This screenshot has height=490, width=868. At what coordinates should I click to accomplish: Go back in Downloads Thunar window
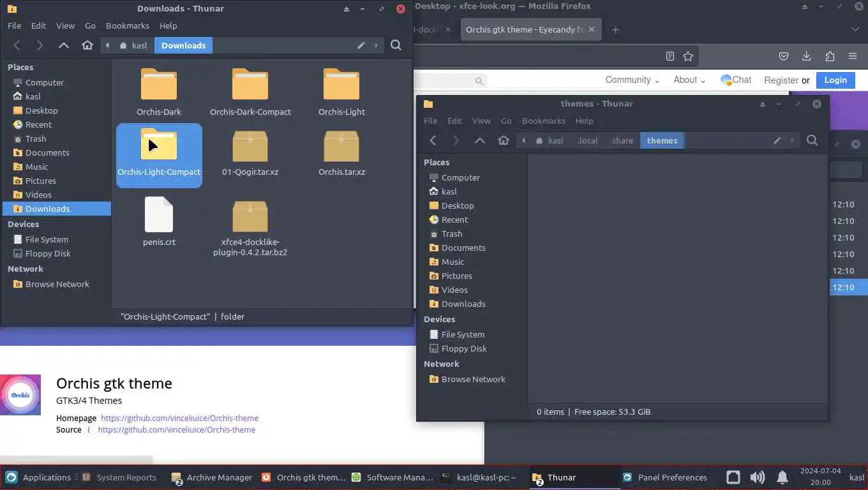[17, 45]
